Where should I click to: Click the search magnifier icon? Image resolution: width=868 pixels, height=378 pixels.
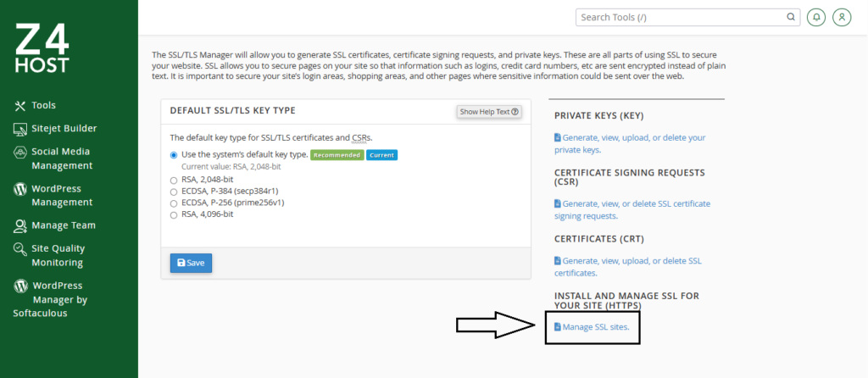click(790, 17)
